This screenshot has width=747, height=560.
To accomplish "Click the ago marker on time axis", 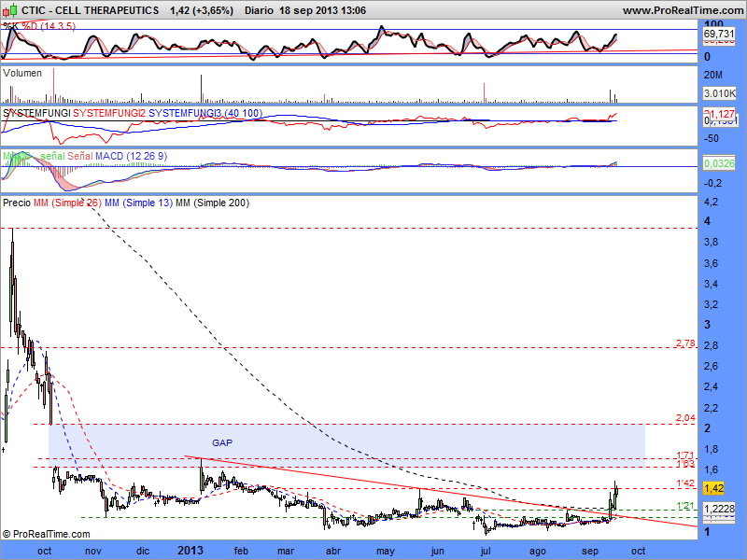I will (x=538, y=551).
